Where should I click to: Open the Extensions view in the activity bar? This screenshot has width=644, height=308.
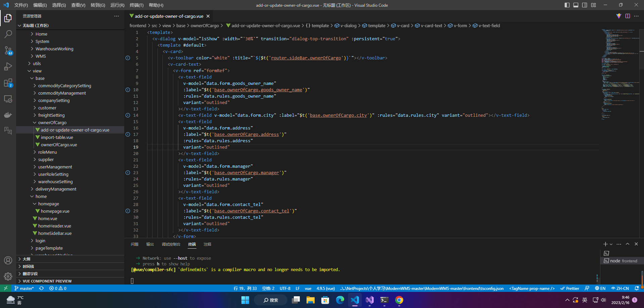pos(8,83)
